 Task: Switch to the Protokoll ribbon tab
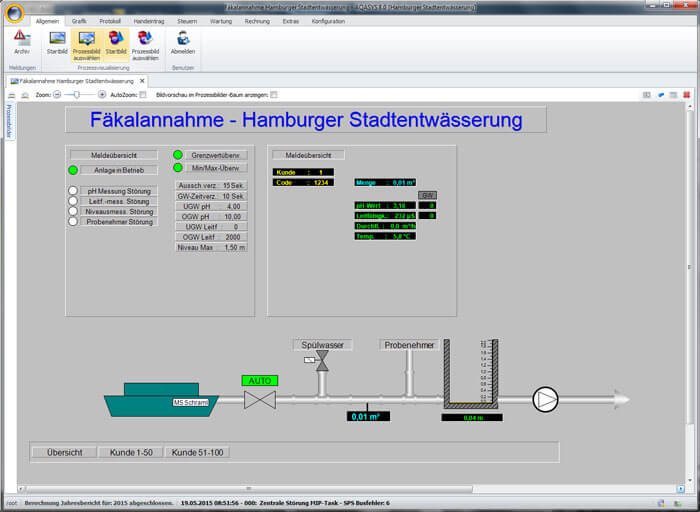(x=110, y=21)
